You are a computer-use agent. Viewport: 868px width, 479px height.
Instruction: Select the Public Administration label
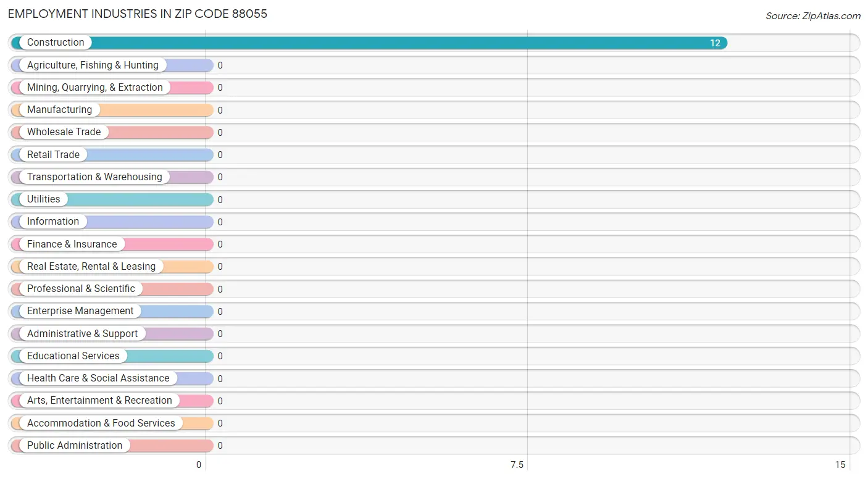tap(75, 445)
